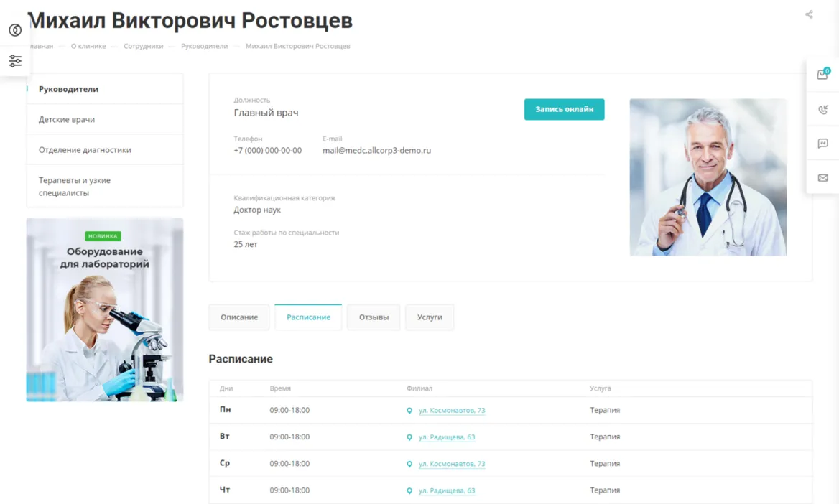Viewport: 839px width, 504px height.
Task: Click the Расписание section heading
Action: click(x=241, y=359)
